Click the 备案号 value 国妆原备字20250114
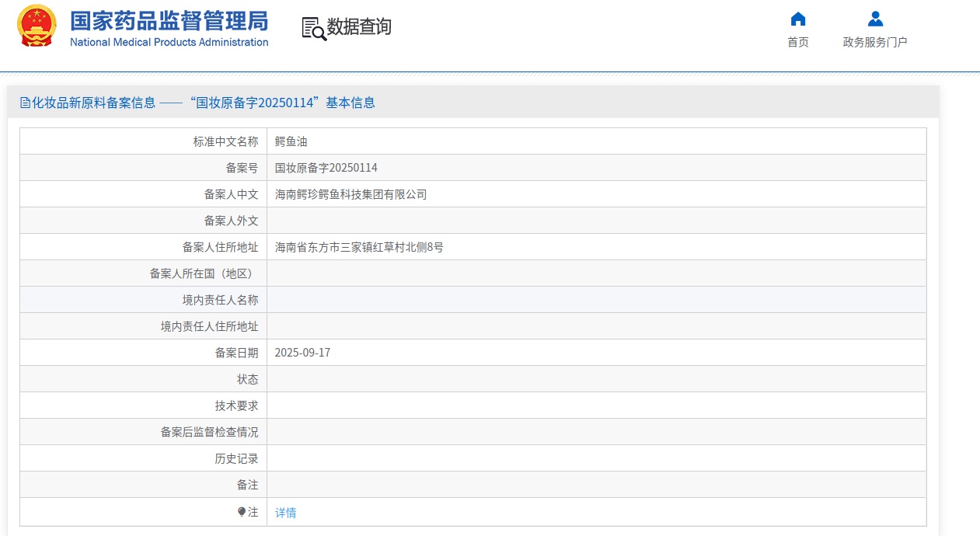Viewport: 980px width, 536px height. click(326, 168)
